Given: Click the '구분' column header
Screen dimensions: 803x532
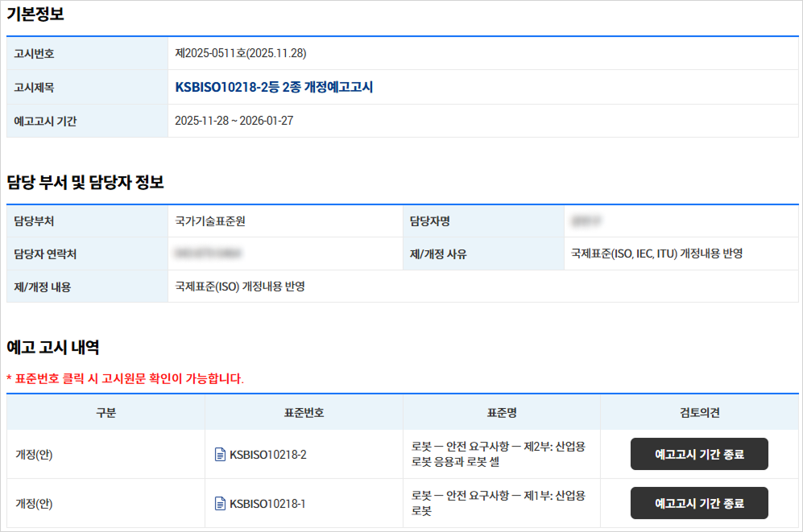Looking at the screenshot, I should [106, 412].
